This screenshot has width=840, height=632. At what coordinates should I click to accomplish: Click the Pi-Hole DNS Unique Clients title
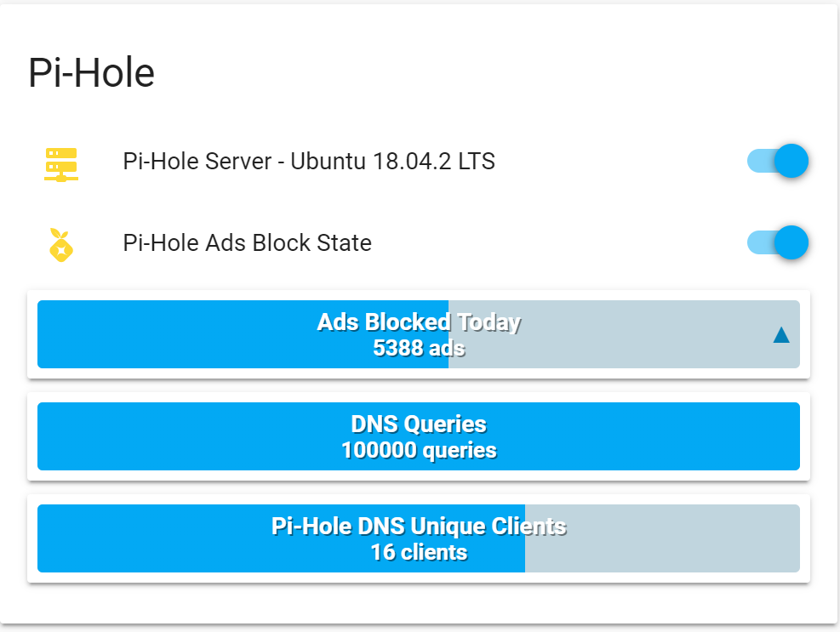419,527
